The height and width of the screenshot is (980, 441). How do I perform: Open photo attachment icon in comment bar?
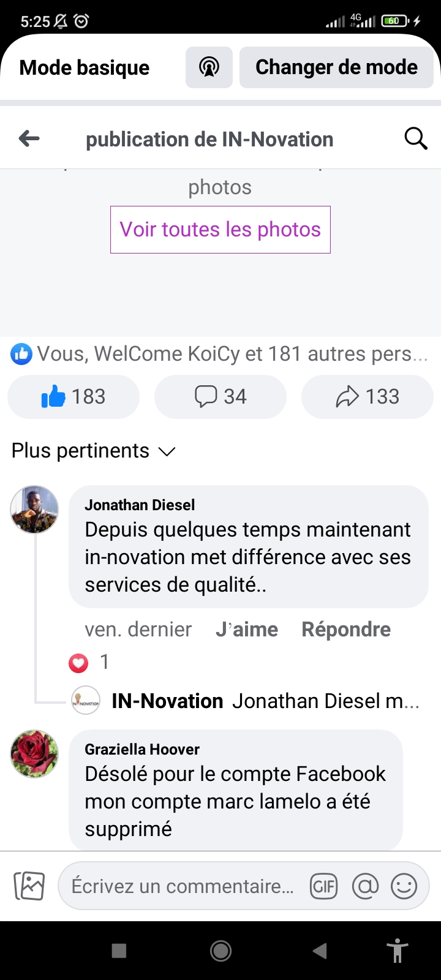pyautogui.click(x=29, y=886)
